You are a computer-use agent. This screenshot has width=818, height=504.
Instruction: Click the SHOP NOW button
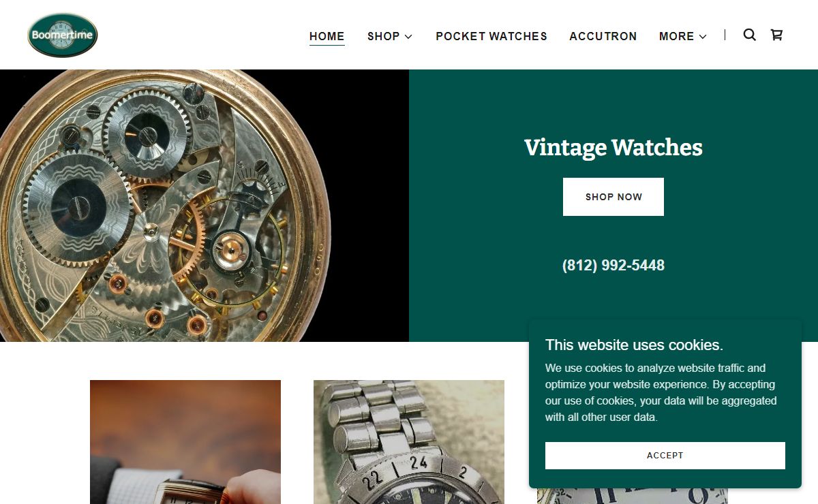[613, 197]
